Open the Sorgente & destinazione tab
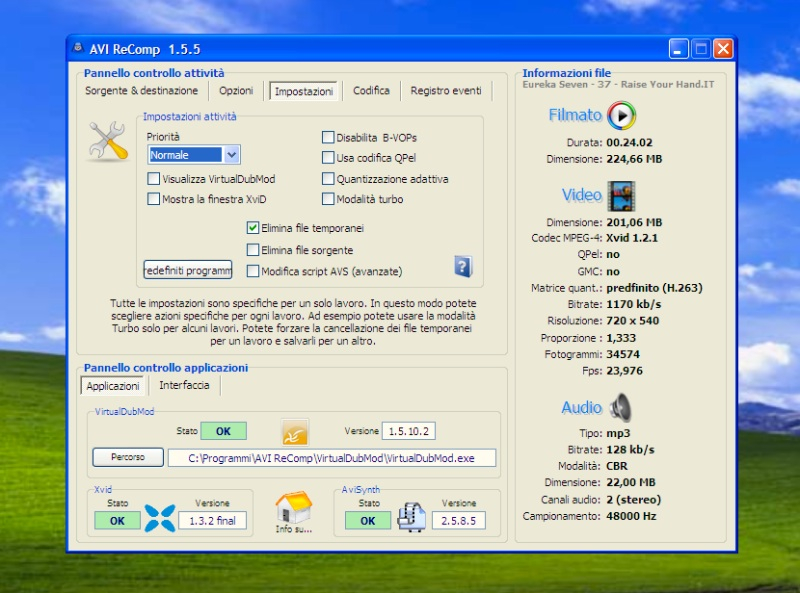This screenshot has width=800, height=593. tap(141, 91)
